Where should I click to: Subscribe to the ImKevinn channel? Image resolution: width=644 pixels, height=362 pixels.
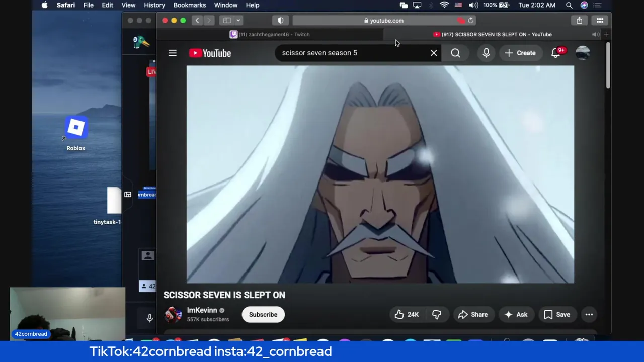pyautogui.click(x=263, y=314)
